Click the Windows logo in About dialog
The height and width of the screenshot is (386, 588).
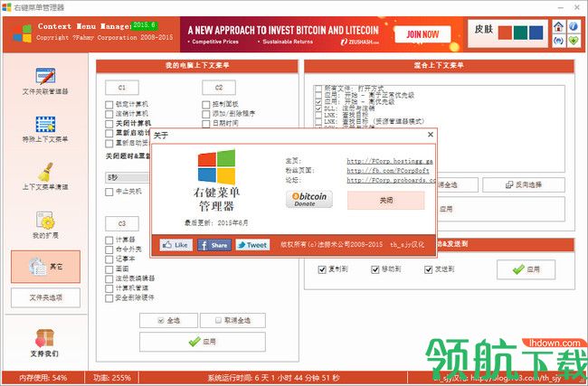tap(217, 167)
